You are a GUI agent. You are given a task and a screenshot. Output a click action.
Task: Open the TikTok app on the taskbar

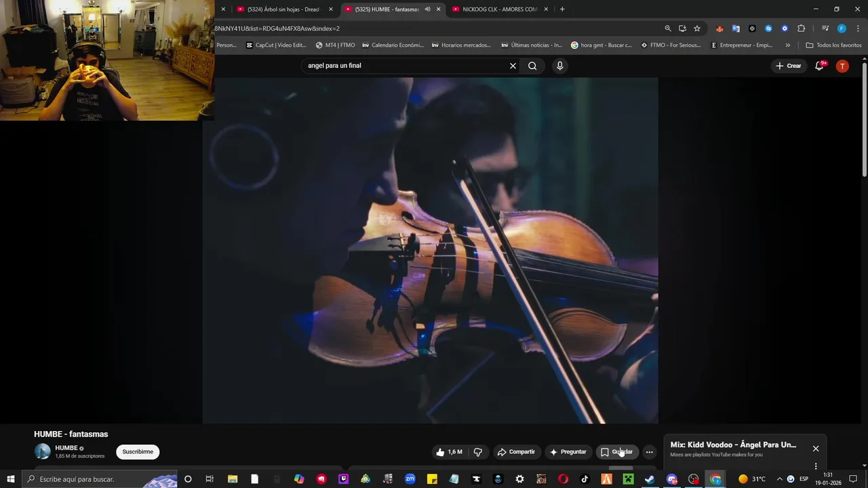585,479
